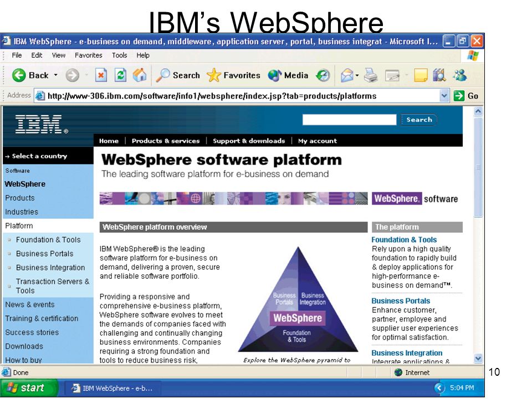Screen dimensions: 532x399
Task: Open the Downloads sidebar link
Action: click(x=24, y=346)
